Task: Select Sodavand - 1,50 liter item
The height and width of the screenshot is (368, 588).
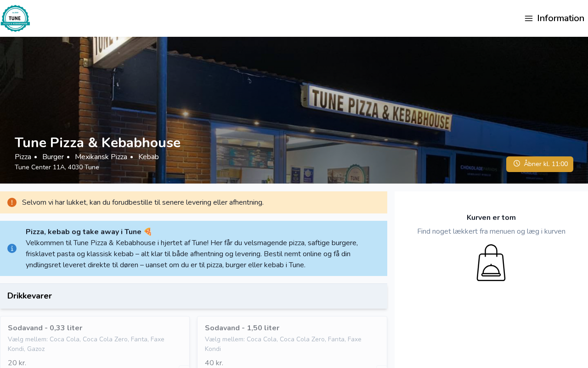Action: (x=292, y=342)
